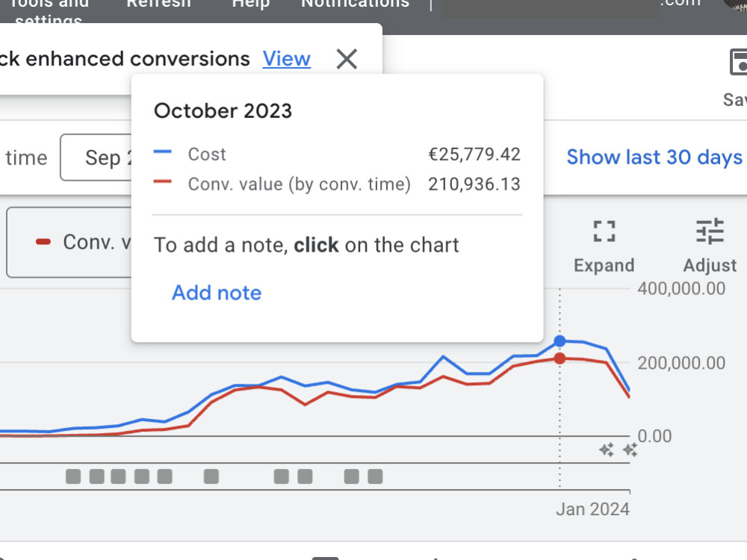
Task: Open Notifications in the top bar
Action: click(356, 4)
